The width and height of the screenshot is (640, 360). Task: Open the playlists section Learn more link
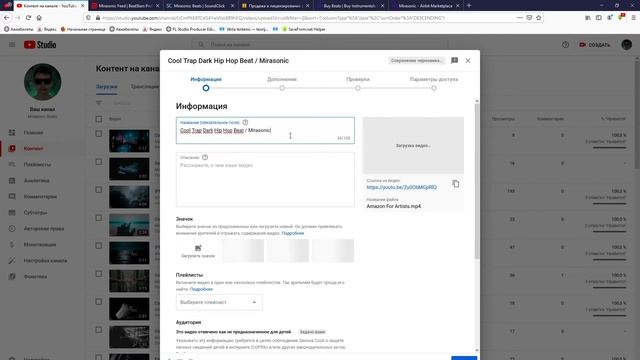(201, 289)
